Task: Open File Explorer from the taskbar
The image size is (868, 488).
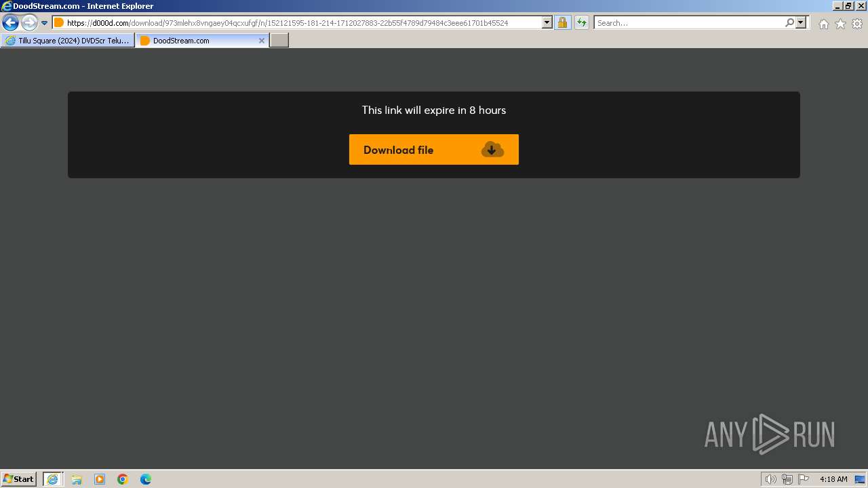Action: 77,479
